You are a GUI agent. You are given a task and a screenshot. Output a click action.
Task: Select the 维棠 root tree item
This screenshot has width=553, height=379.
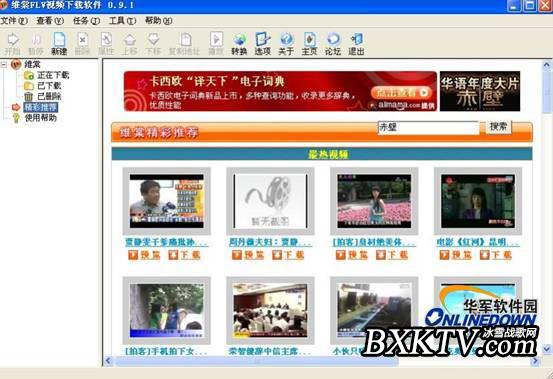[x=32, y=65]
